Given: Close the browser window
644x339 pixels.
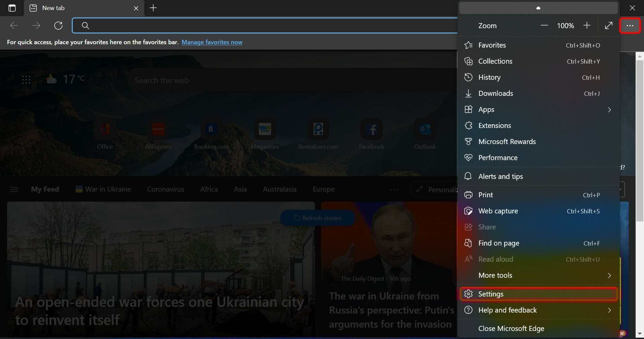Looking at the screenshot, I should coord(632,8).
